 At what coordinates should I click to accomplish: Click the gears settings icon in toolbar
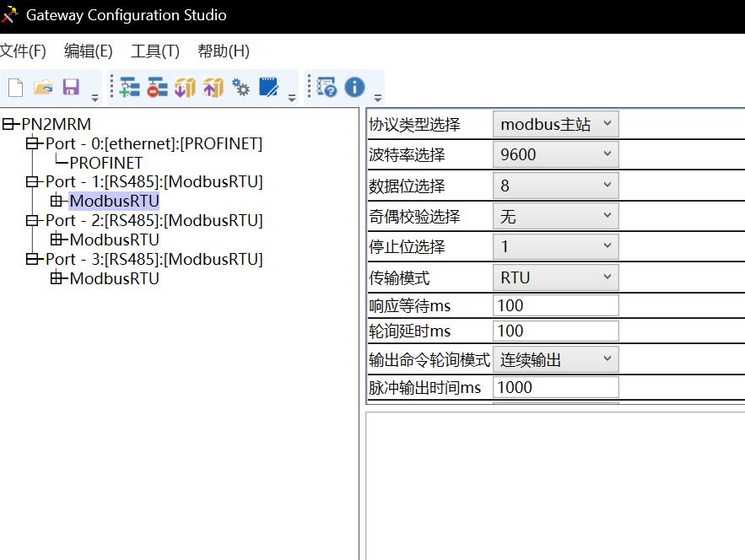(241, 88)
